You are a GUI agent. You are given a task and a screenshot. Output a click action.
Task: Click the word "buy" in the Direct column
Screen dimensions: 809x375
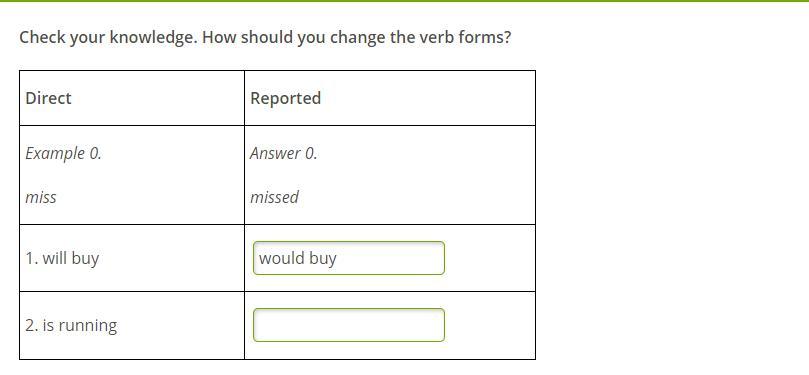[x=85, y=258]
